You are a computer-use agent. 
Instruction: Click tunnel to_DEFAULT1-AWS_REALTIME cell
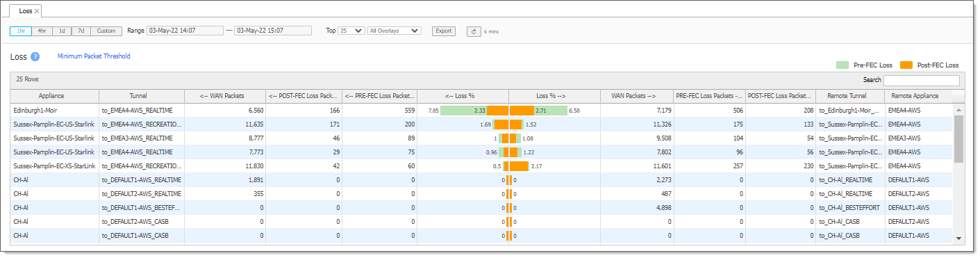click(x=142, y=180)
